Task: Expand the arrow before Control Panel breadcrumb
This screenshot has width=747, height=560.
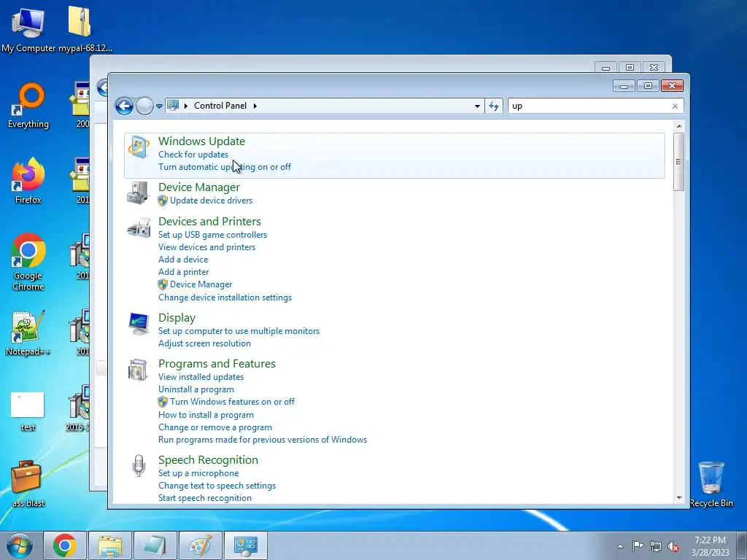Action: pos(185,106)
